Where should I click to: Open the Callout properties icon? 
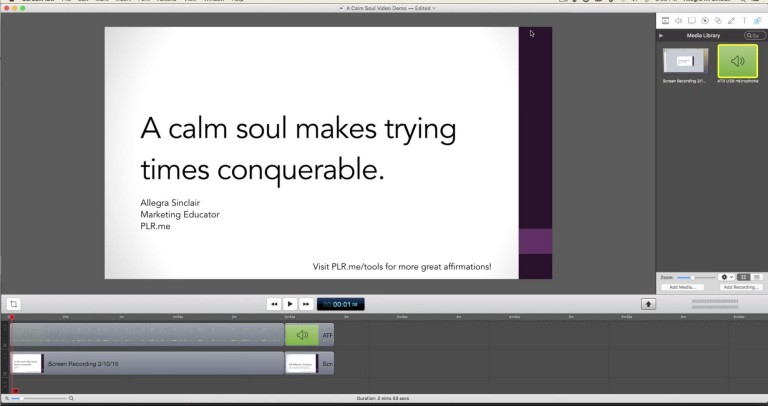coord(705,21)
